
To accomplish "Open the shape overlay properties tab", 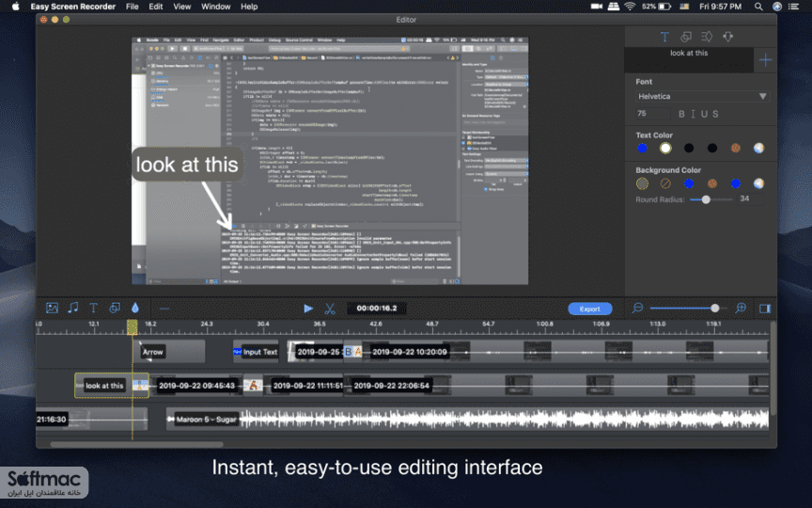I will click(686, 37).
